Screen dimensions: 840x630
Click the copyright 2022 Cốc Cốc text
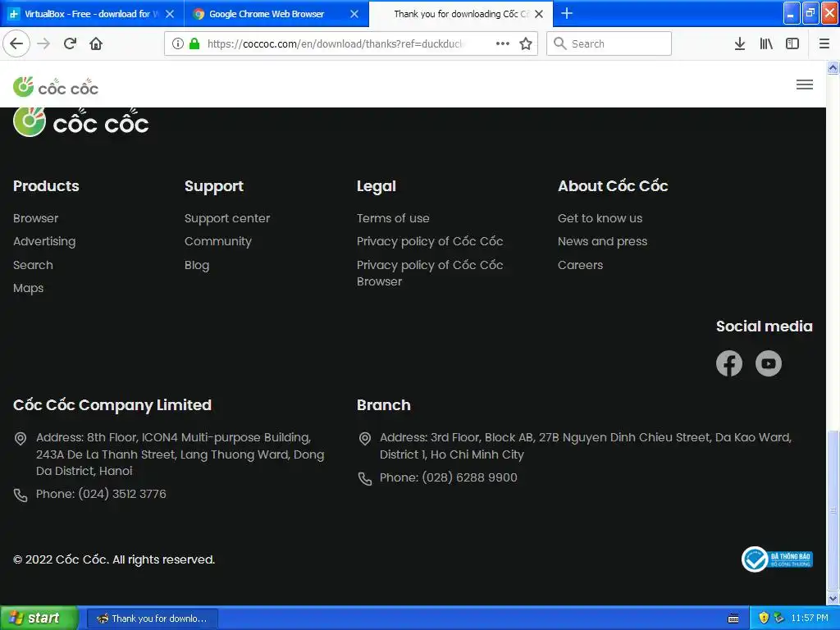[x=113, y=559]
